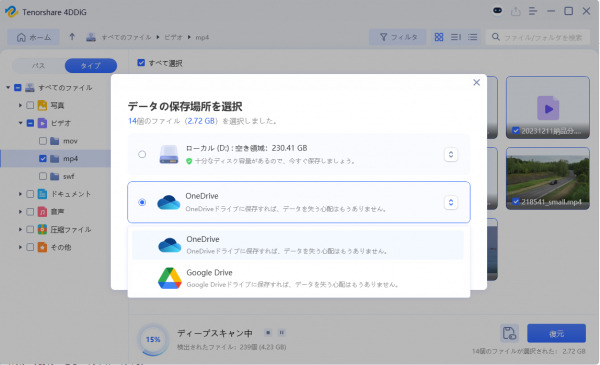The image size is (600, 365).
Task: Expand the 写真 tree node
Action: click(x=20, y=105)
